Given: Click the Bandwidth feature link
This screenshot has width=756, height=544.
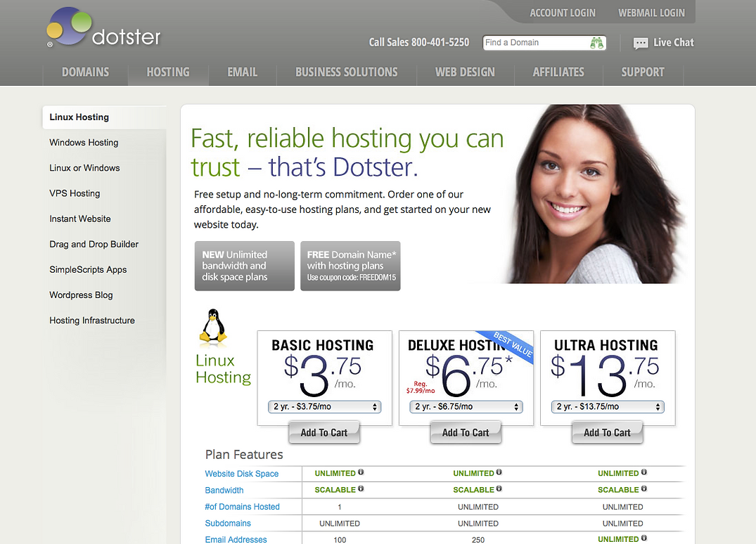Looking at the screenshot, I should (224, 490).
